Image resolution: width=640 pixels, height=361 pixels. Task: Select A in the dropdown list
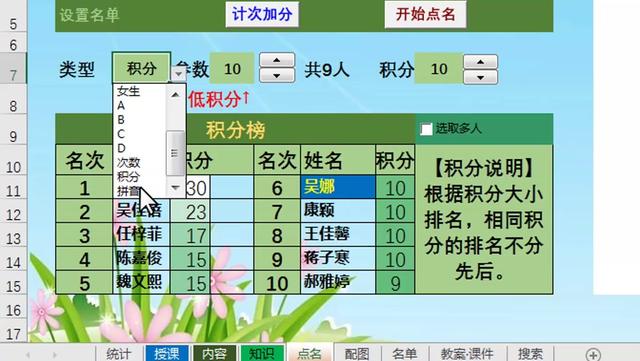click(x=121, y=106)
